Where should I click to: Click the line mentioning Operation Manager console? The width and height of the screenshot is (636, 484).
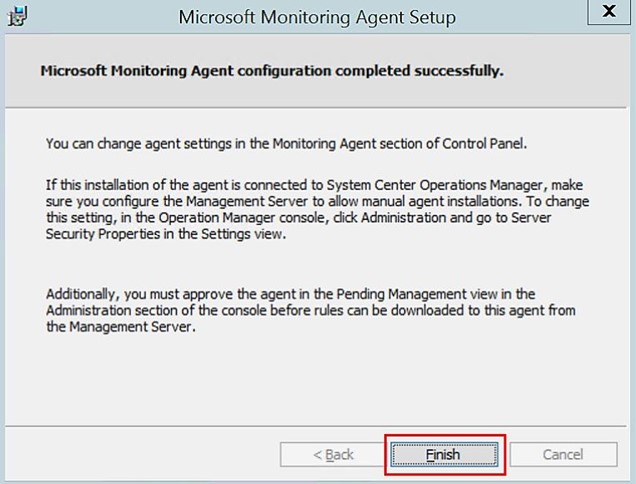(x=298, y=218)
